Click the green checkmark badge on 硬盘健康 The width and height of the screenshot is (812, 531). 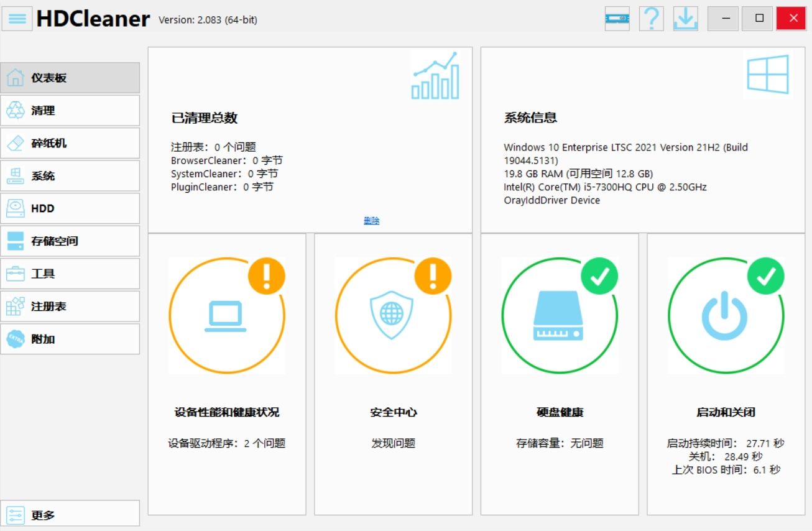click(x=599, y=275)
